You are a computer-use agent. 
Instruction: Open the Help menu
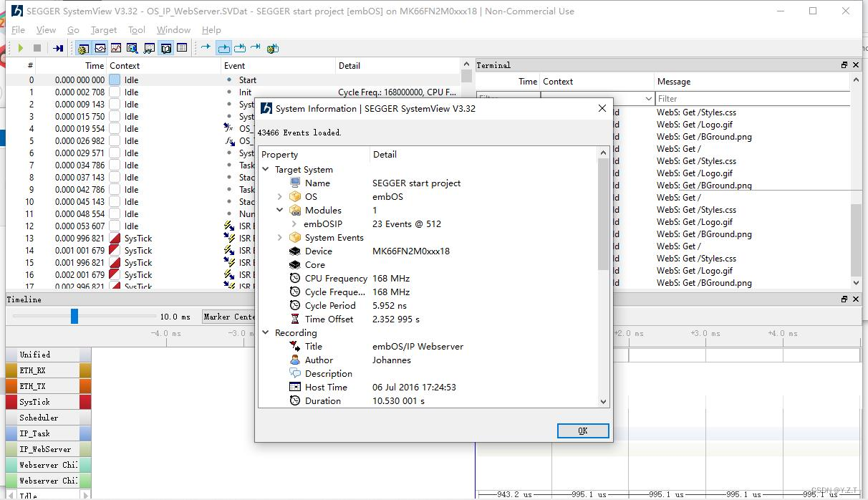[x=211, y=30]
